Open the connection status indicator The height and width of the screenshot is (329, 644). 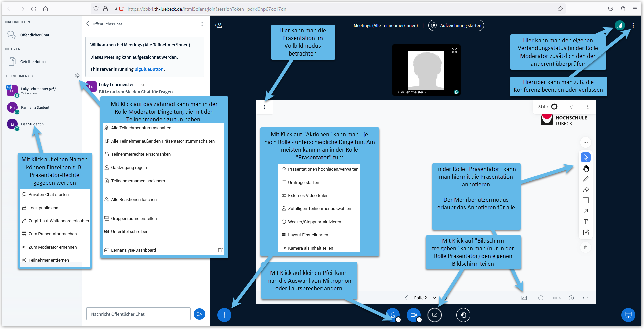620,25
